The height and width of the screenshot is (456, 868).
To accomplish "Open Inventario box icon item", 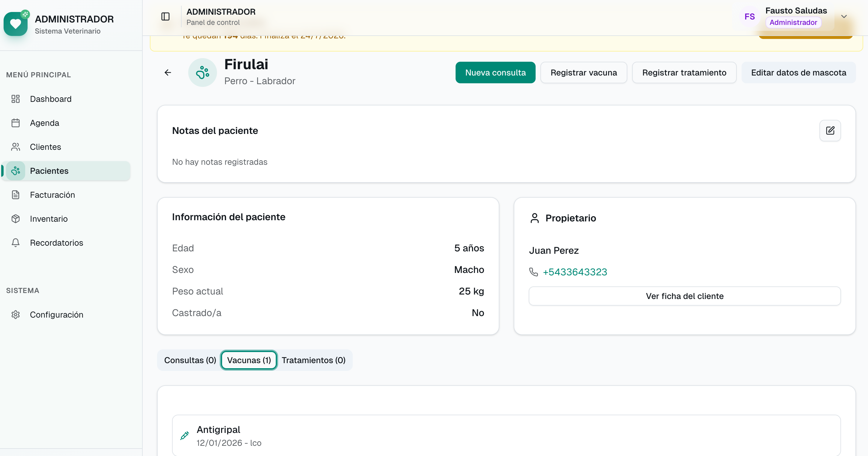I will (49, 219).
